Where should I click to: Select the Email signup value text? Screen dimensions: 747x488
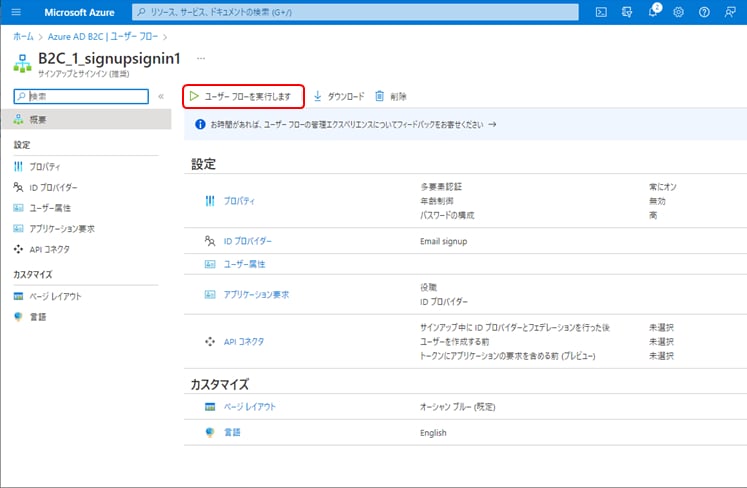444,241
